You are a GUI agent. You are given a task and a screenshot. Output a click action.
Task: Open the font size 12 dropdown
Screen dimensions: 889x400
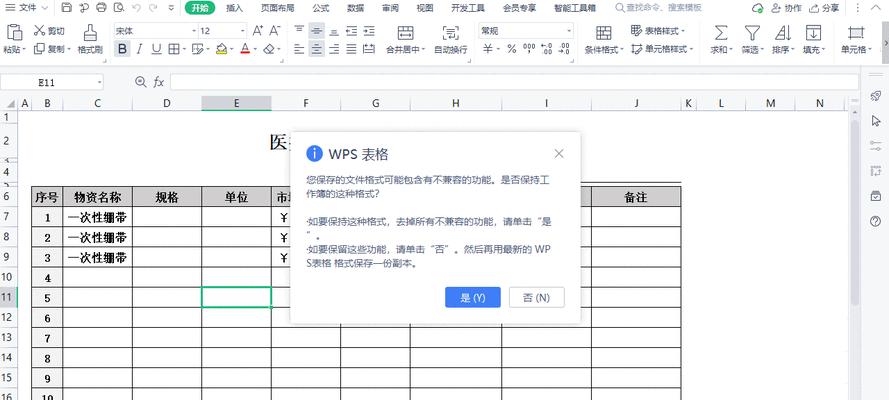coord(243,31)
